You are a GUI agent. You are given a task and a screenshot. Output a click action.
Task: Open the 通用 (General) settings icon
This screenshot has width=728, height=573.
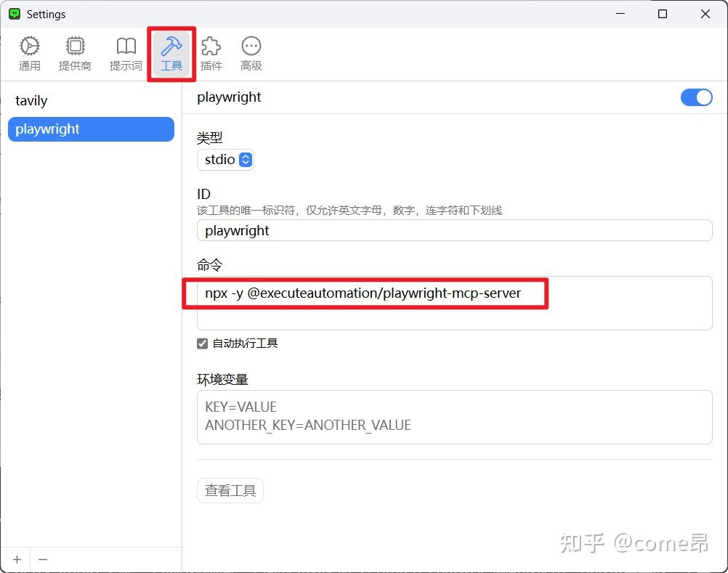pyautogui.click(x=30, y=51)
